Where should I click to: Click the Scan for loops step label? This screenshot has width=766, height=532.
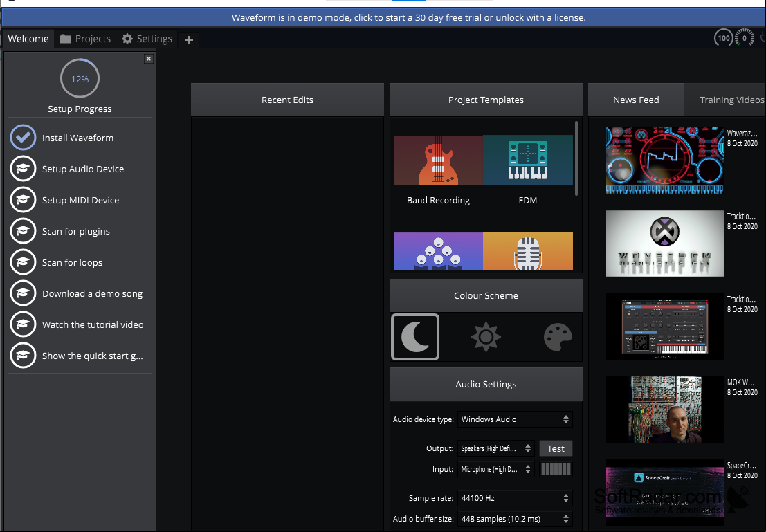[72, 263]
